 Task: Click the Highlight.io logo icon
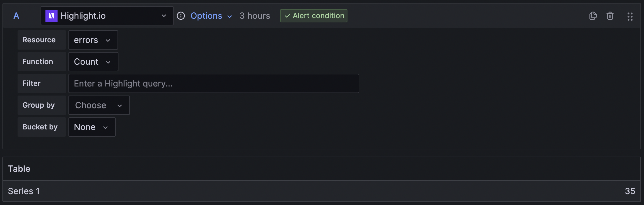tap(51, 16)
